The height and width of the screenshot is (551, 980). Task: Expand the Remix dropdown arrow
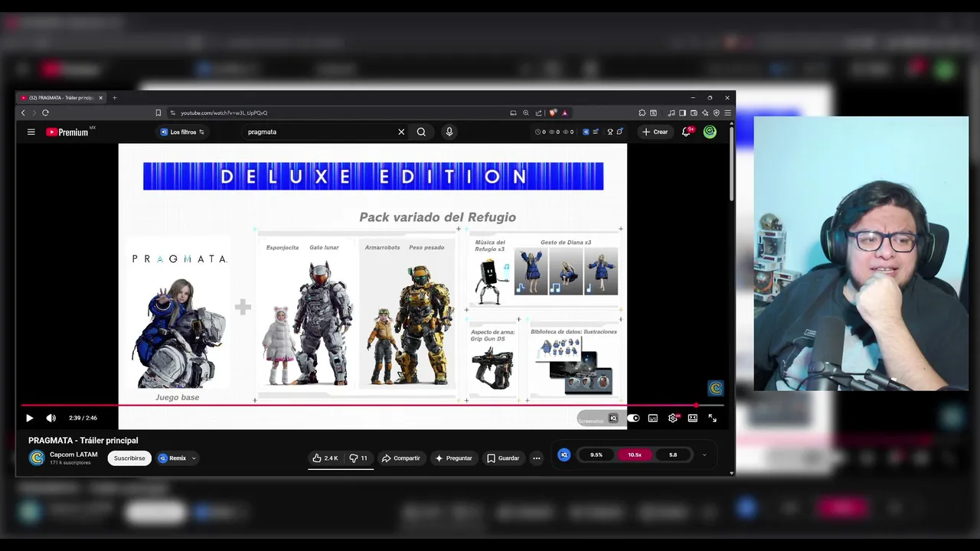[x=194, y=458]
